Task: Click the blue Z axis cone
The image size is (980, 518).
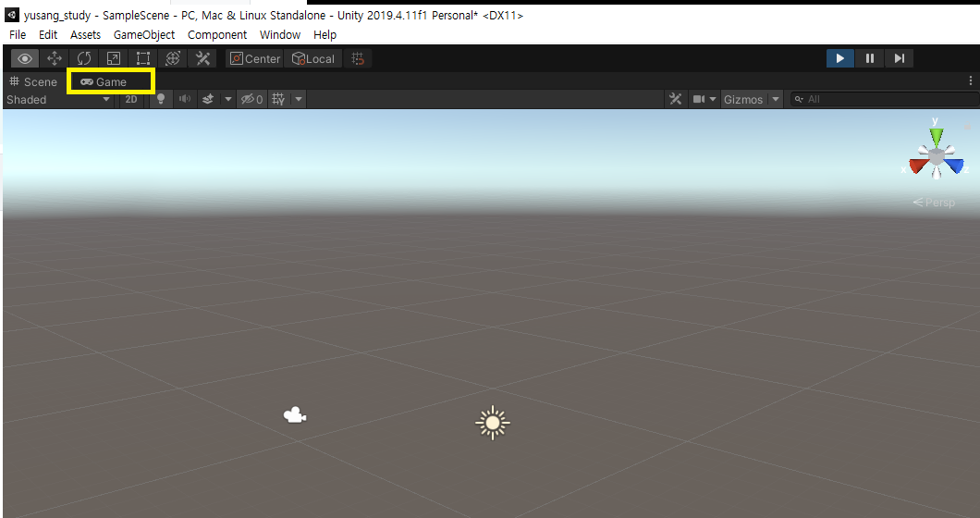Action: 954,166
